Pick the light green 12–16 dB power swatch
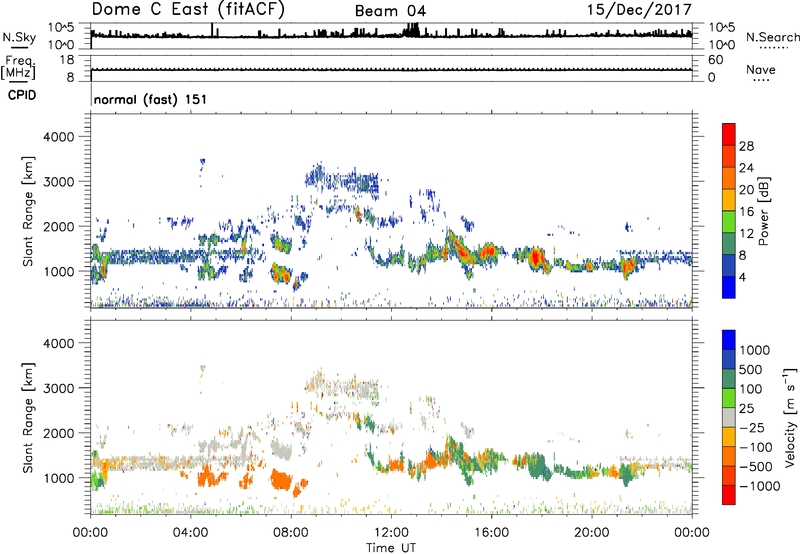The width and height of the screenshot is (800, 554). tap(729, 222)
